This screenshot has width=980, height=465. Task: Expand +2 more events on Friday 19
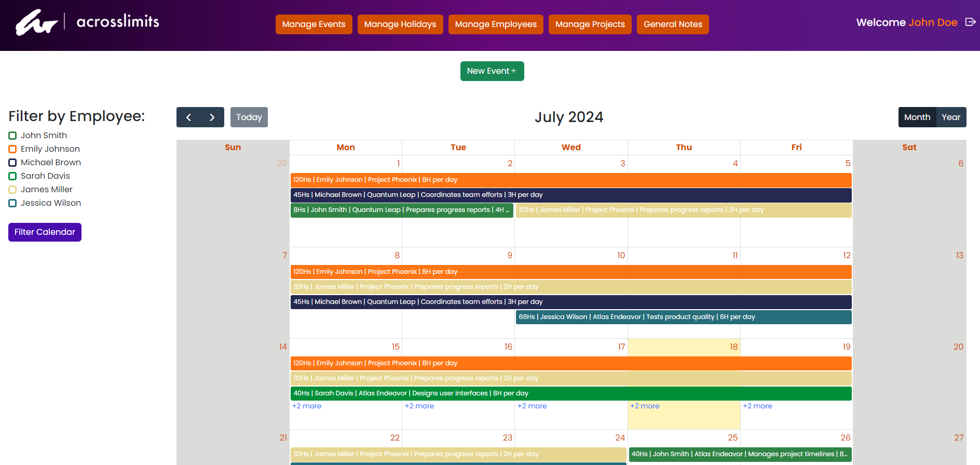click(x=757, y=406)
